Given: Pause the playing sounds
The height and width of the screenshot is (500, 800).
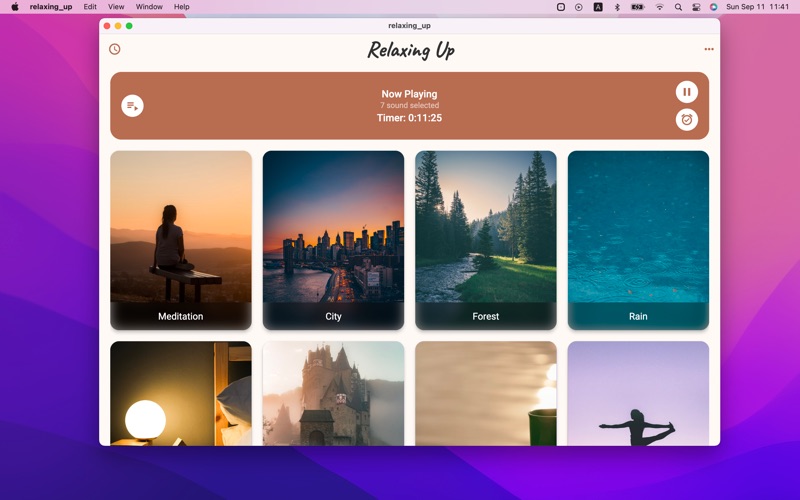Looking at the screenshot, I should pyautogui.click(x=687, y=92).
